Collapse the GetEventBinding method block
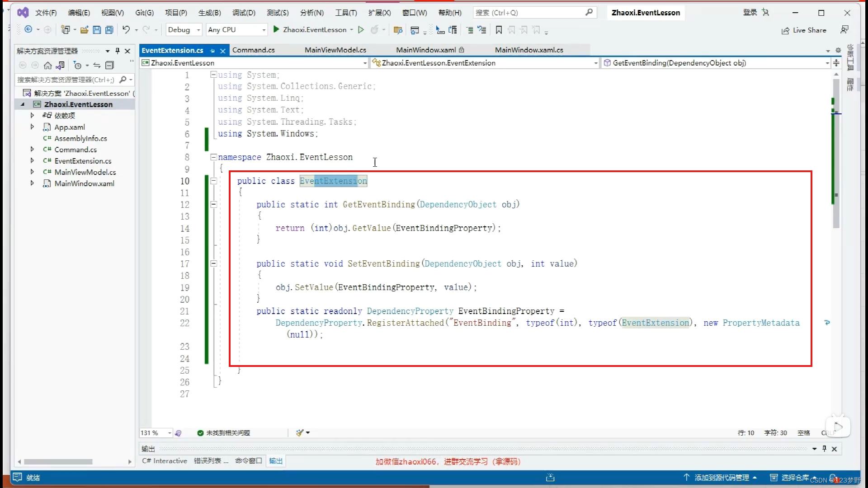Image resolution: width=868 pixels, height=488 pixels. click(x=213, y=204)
